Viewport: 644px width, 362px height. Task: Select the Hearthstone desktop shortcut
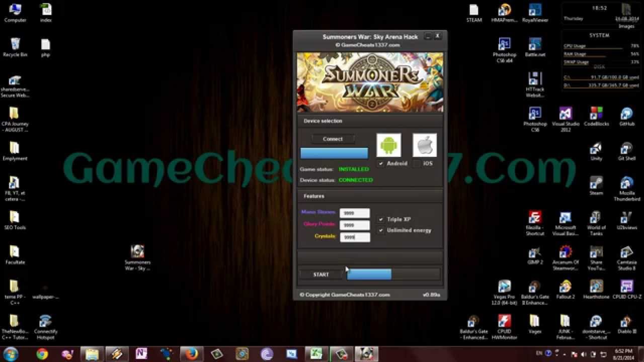click(x=596, y=290)
